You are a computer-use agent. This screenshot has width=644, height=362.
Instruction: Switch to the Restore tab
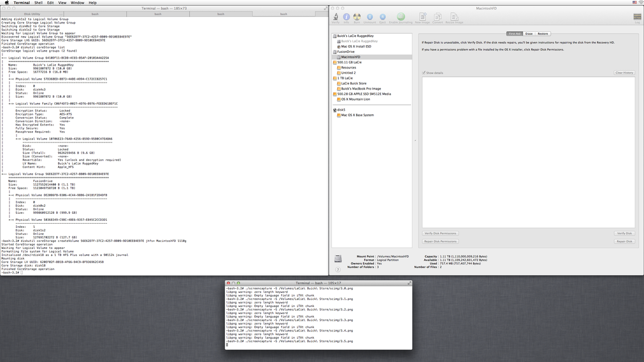(543, 34)
